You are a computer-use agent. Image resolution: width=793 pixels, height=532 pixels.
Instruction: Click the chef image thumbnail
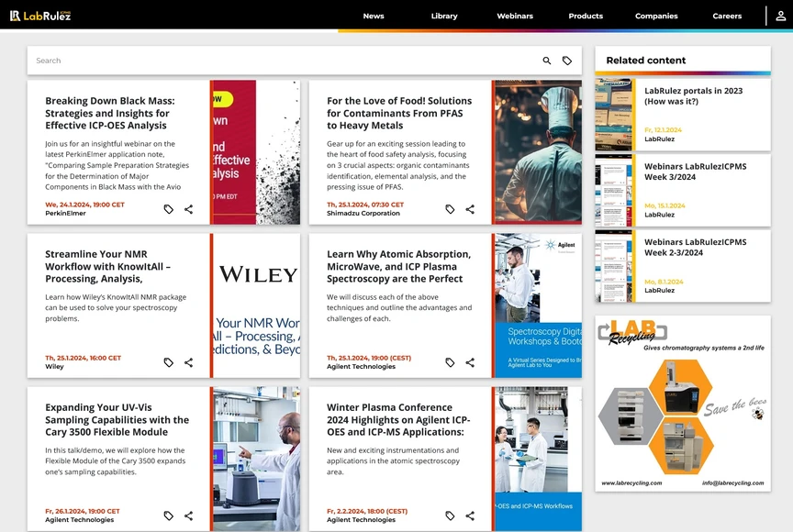coord(538,152)
